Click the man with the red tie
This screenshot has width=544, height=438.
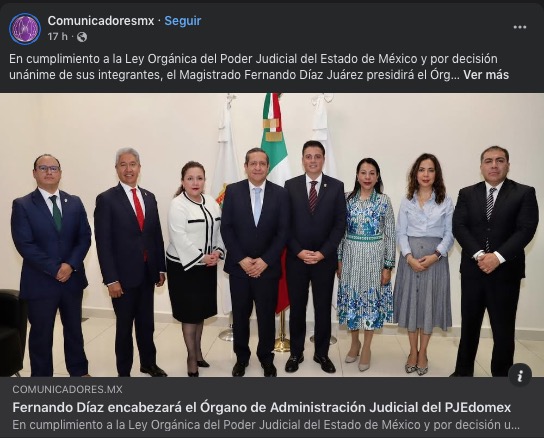click(130, 262)
